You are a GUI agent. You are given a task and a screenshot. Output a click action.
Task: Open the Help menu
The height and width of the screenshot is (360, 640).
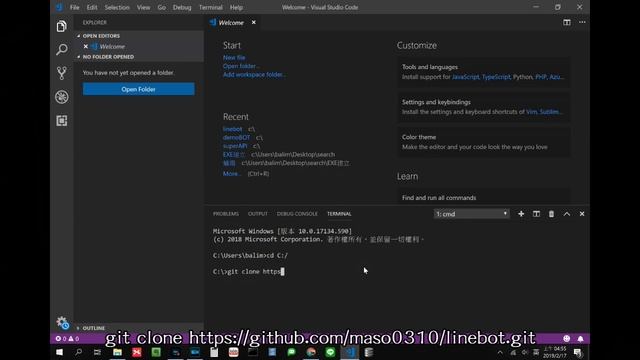(x=236, y=7)
